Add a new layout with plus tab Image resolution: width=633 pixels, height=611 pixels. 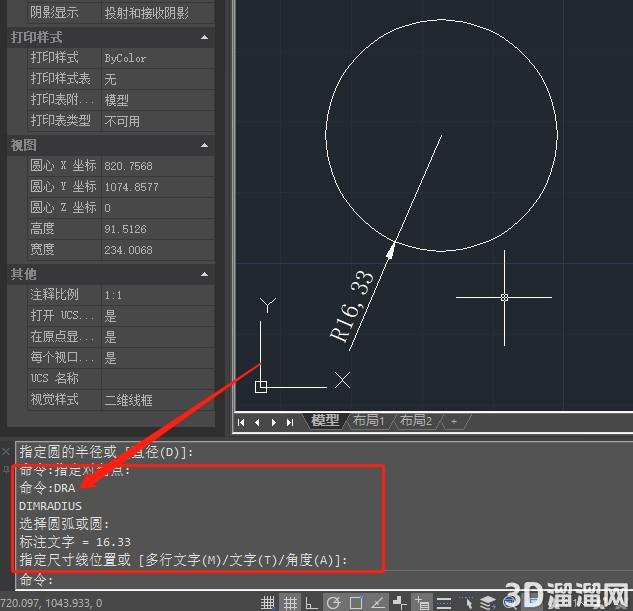pos(454,421)
